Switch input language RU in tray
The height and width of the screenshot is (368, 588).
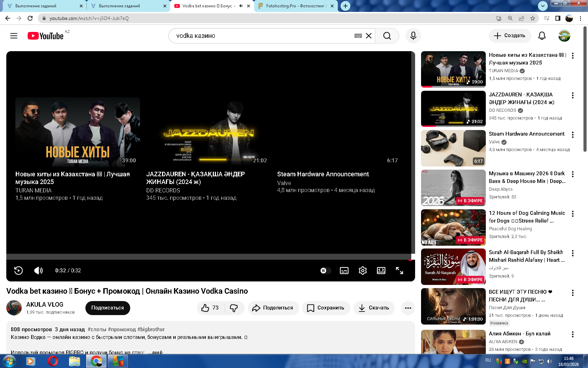[x=488, y=360]
